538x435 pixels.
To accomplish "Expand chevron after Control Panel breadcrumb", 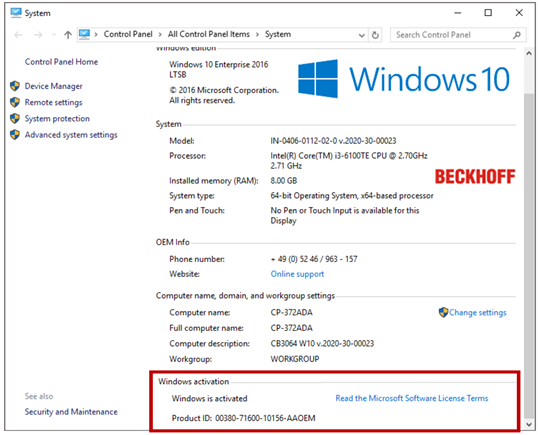I will 160,35.
